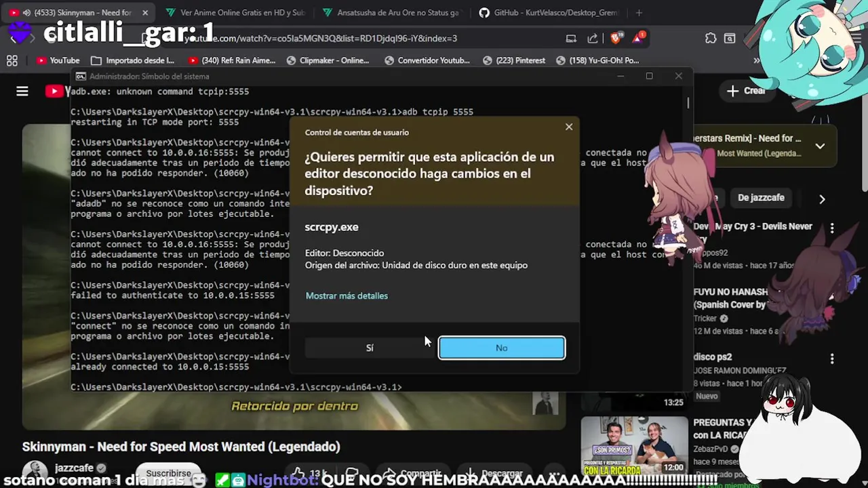Click the Tricker channel name under FUYU NO HANASH
The image size is (868, 488).
(705, 319)
